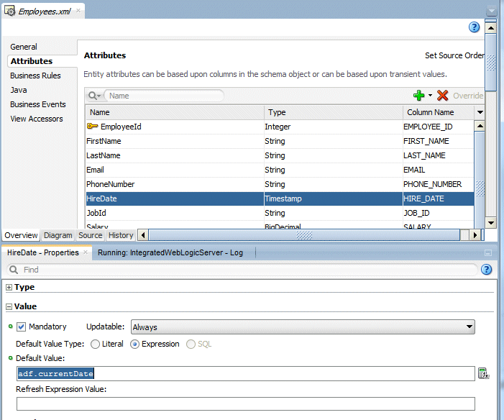Toggle the Mandatory checkbox
Screen dimensions: 504x420
coord(22,327)
